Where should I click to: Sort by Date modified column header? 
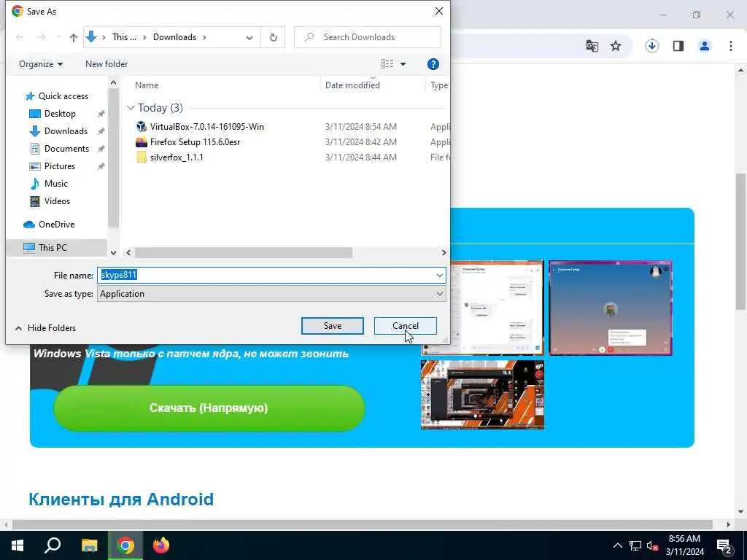coord(352,85)
